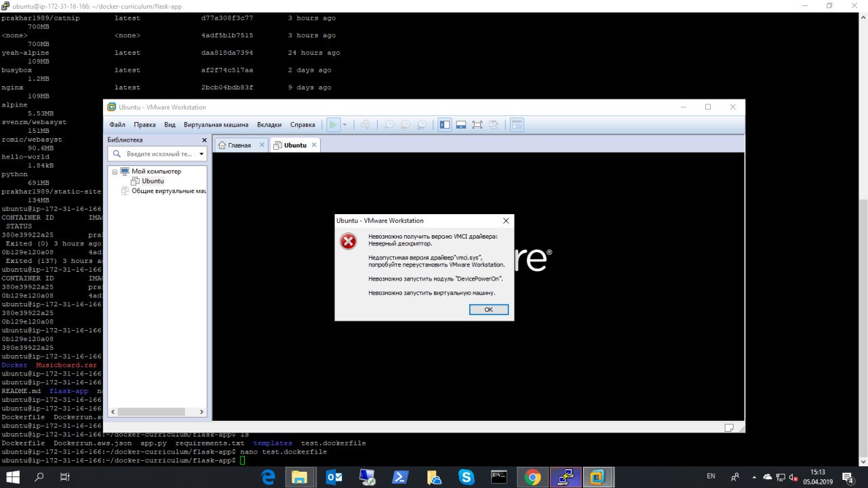Open Command Prompt from the taskbar

coord(499,477)
